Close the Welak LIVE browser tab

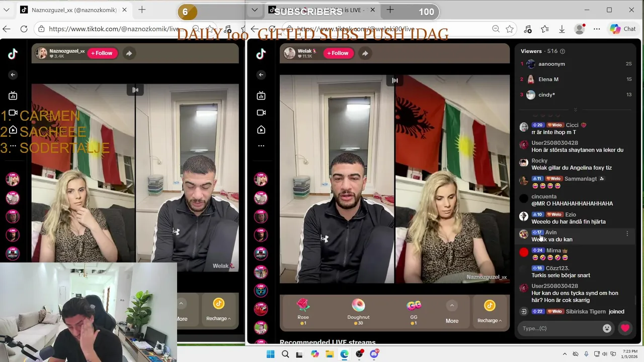[373, 10]
